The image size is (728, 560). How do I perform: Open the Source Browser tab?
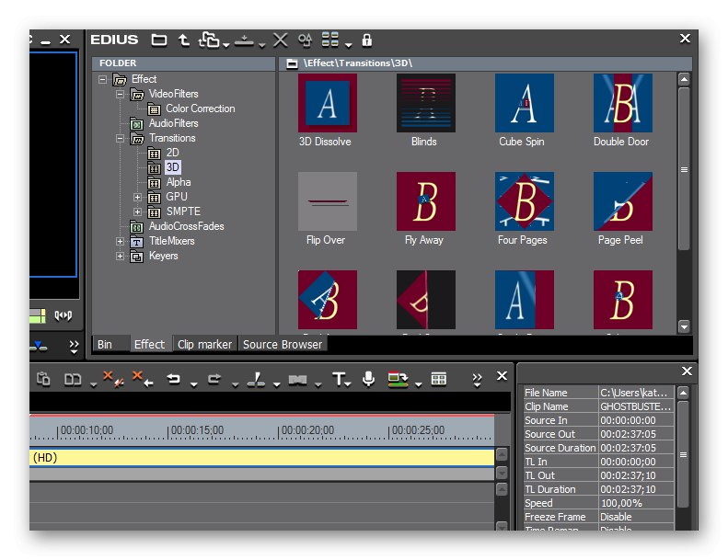pos(283,344)
